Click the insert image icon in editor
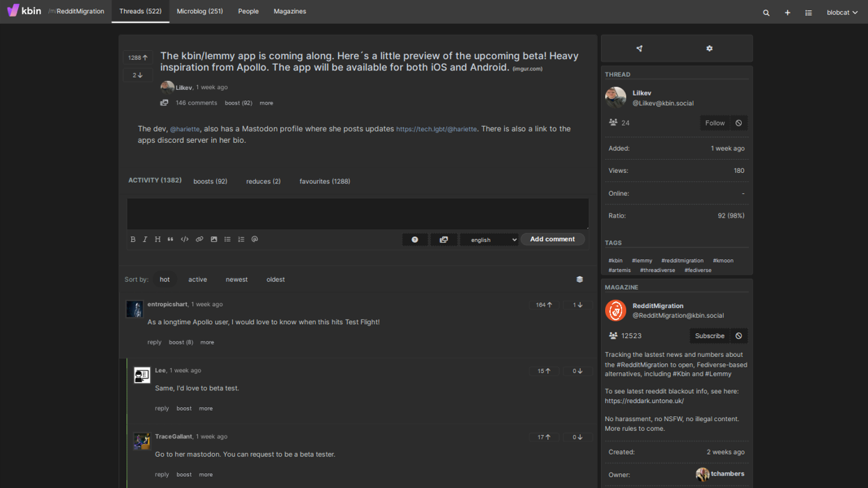Image resolution: width=868 pixels, height=488 pixels. [214, 239]
